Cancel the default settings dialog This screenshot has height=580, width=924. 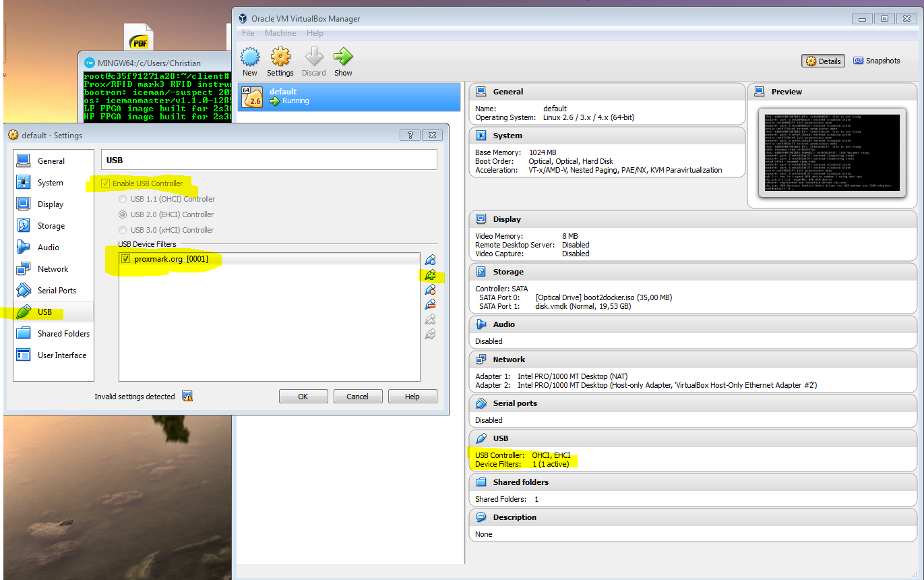click(x=358, y=397)
